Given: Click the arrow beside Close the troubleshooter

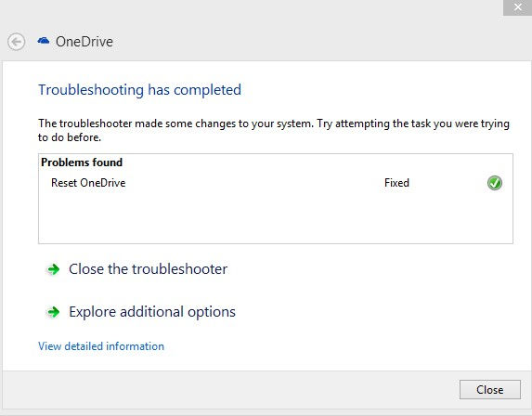Looking at the screenshot, I should [53, 269].
